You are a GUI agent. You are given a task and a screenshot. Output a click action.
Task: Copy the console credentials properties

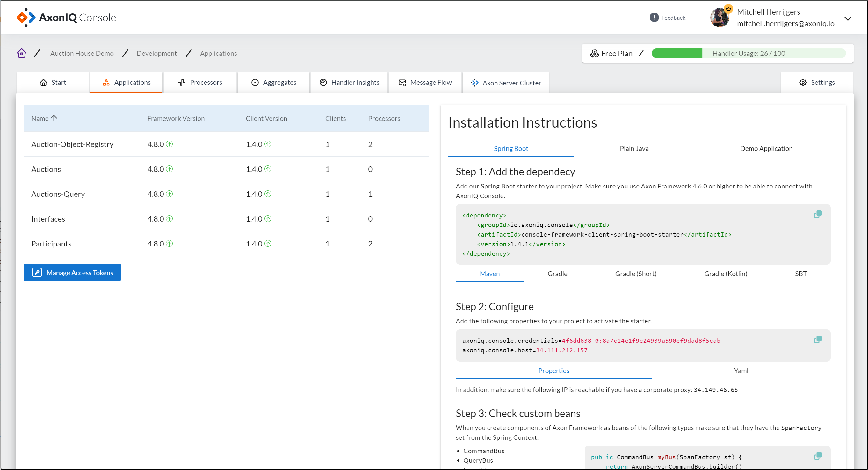pyautogui.click(x=818, y=340)
